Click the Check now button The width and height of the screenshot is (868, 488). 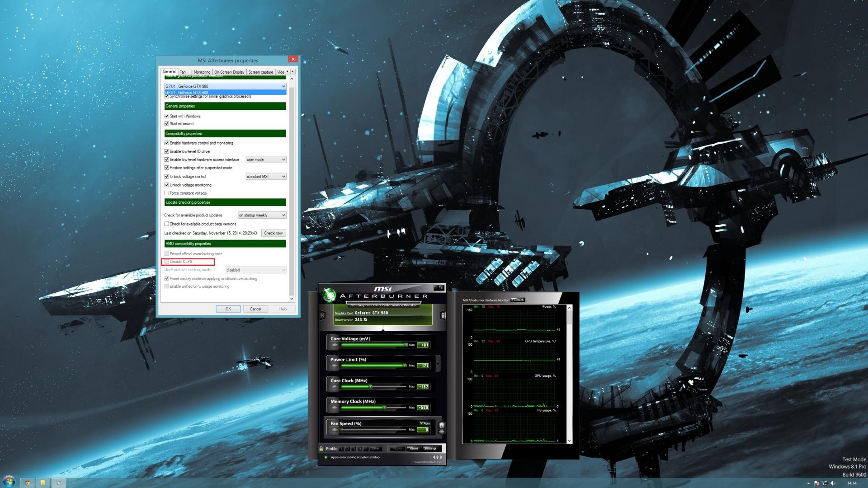(274, 233)
